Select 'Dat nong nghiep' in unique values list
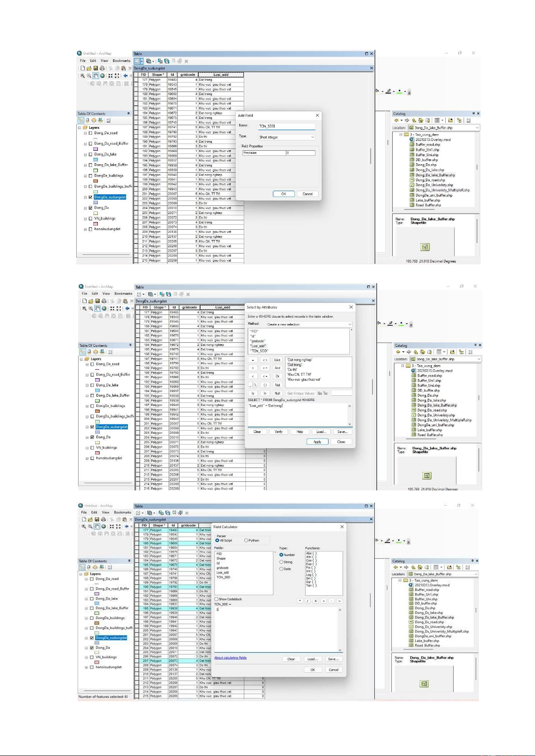The width and height of the screenshot is (535, 756). click(x=299, y=360)
